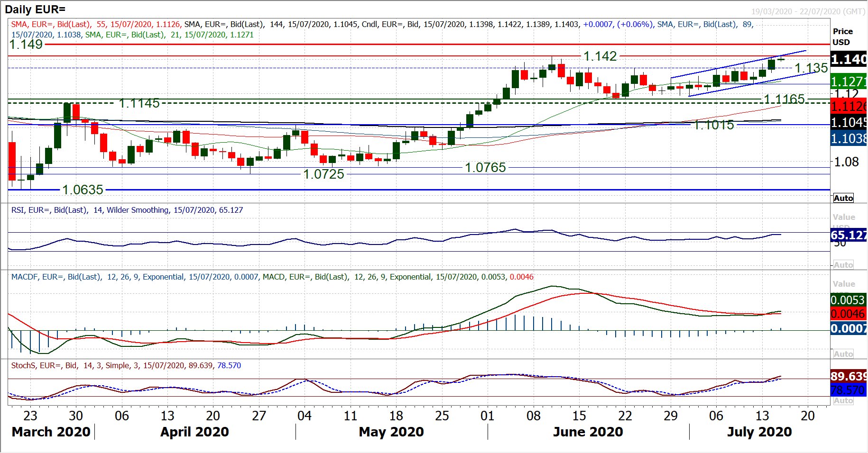Screen dimensions: 868x453
Task: Click the 65.127 RSI value tag
Action: pos(848,236)
